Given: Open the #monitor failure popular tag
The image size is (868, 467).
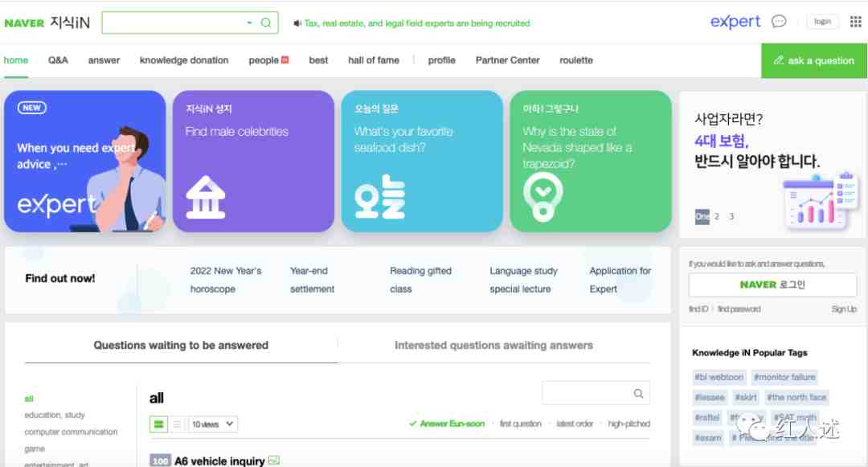Looking at the screenshot, I should (784, 377).
